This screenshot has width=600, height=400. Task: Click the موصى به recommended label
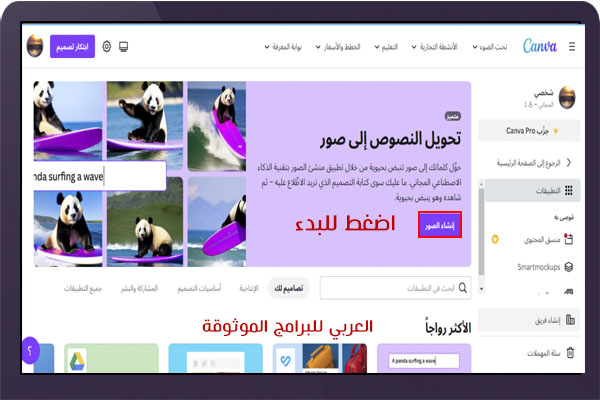pos(564,217)
